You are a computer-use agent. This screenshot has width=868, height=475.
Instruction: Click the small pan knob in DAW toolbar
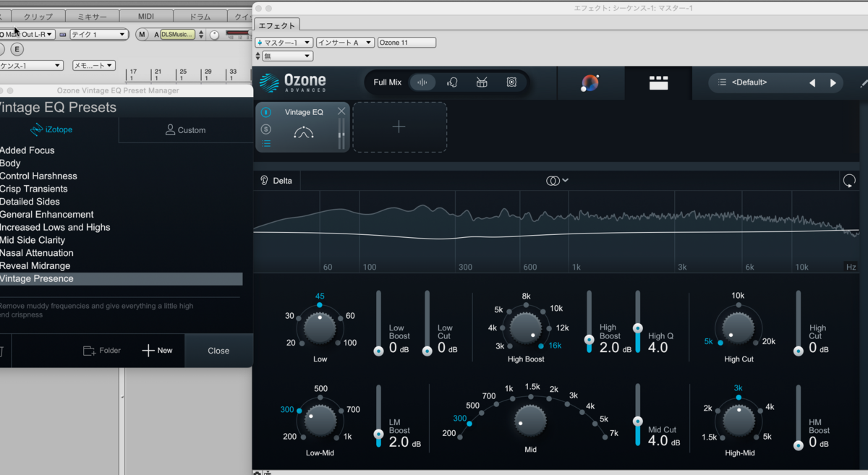click(x=214, y=35)
